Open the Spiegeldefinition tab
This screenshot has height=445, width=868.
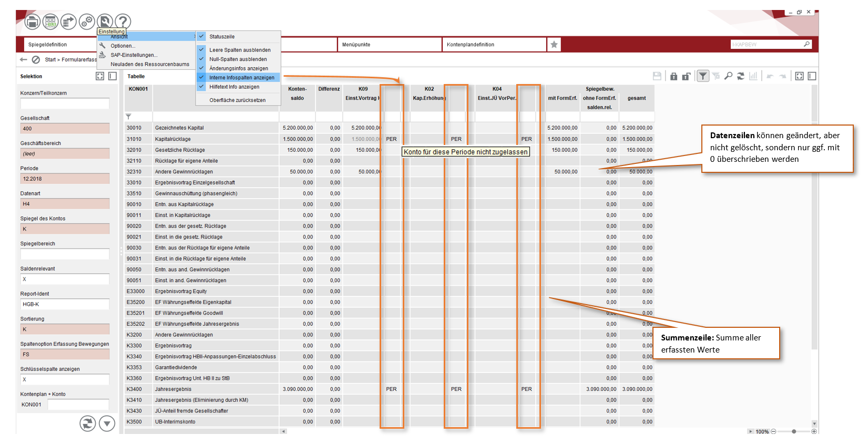tap(60, 45)
